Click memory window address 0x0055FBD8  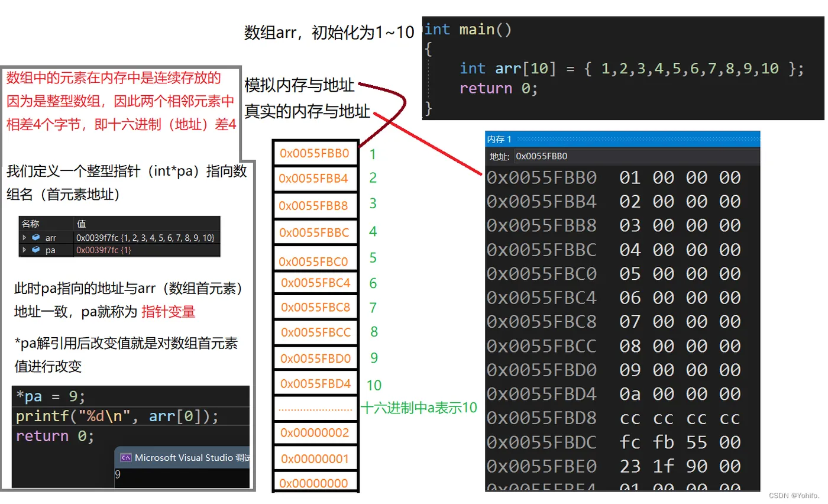pos(542,418)
